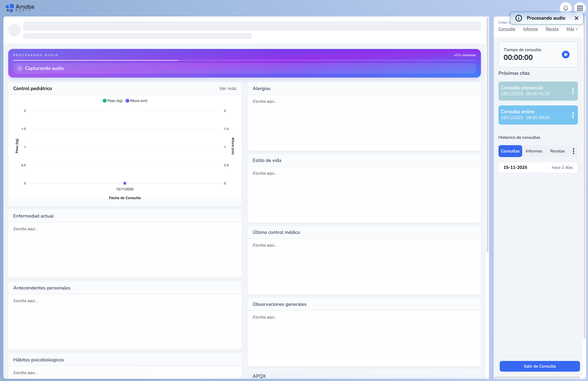Expand the Más dropdown

[x=572, y=29]
